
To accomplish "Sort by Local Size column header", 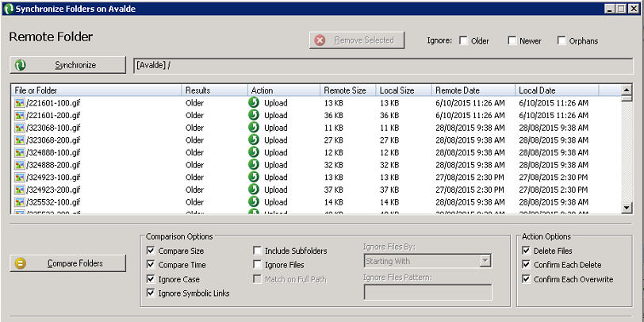I will pos(404,90).
